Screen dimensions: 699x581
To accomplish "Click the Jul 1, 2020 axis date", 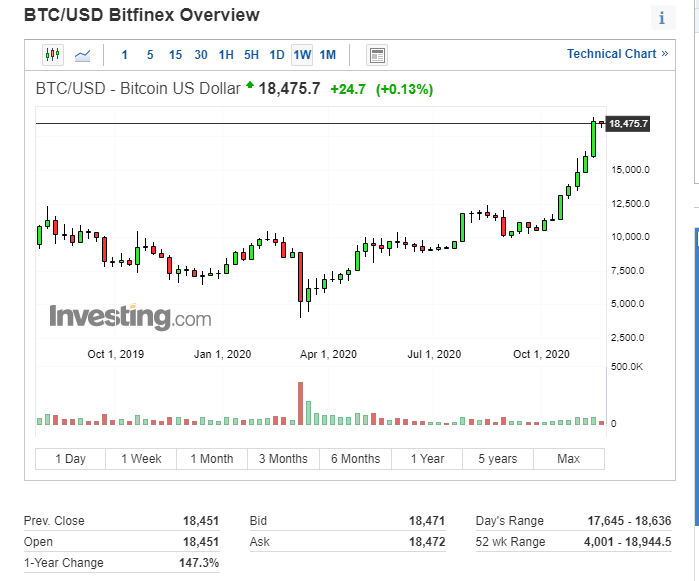I will (434, 354).
